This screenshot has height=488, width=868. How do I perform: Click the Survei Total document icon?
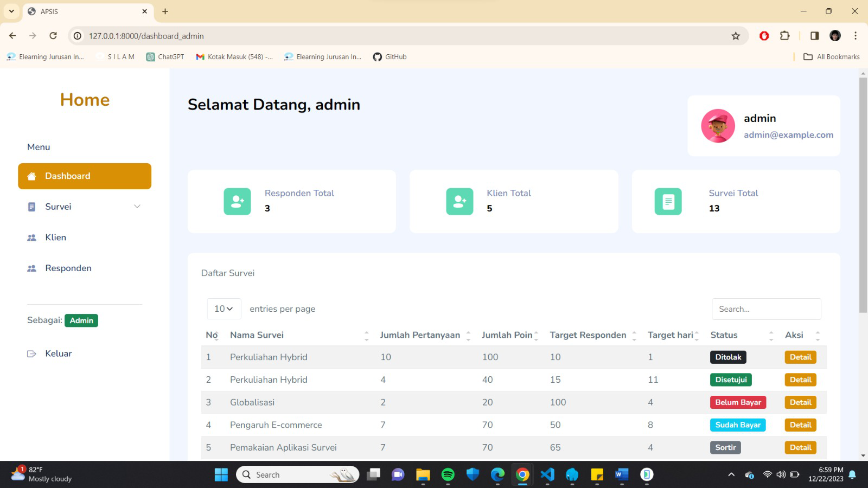point(668,201)
